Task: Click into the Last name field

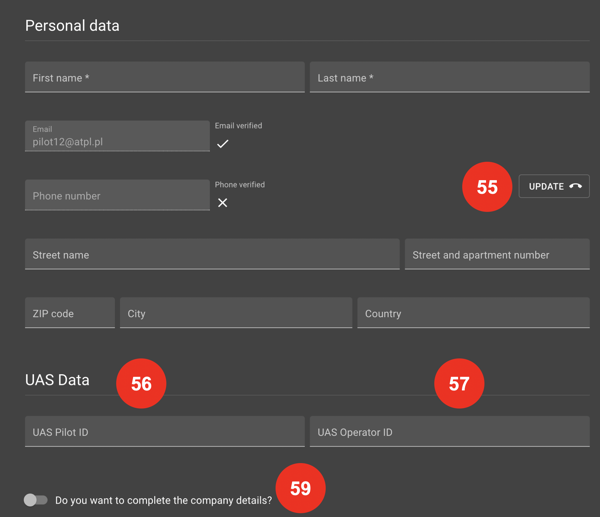Action: pyautogui.click(x=449, y=78)
